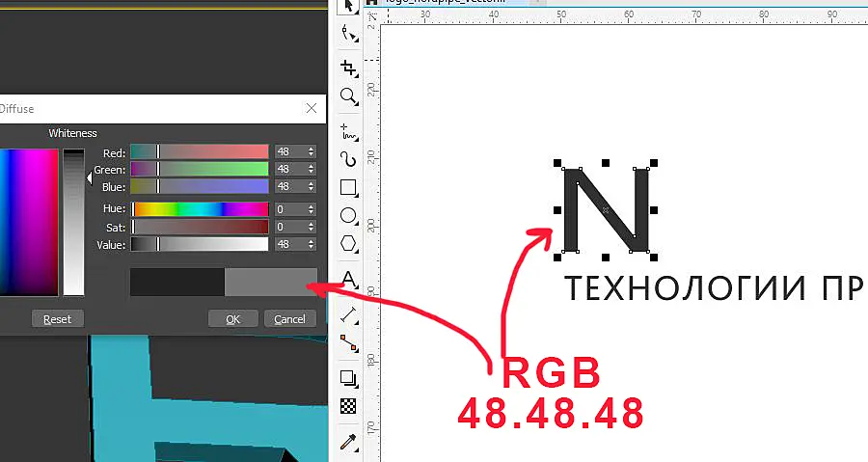The image size is (868, 462).
Task: Click the Hue value spinner arrows
Action: tap(312, 209)
